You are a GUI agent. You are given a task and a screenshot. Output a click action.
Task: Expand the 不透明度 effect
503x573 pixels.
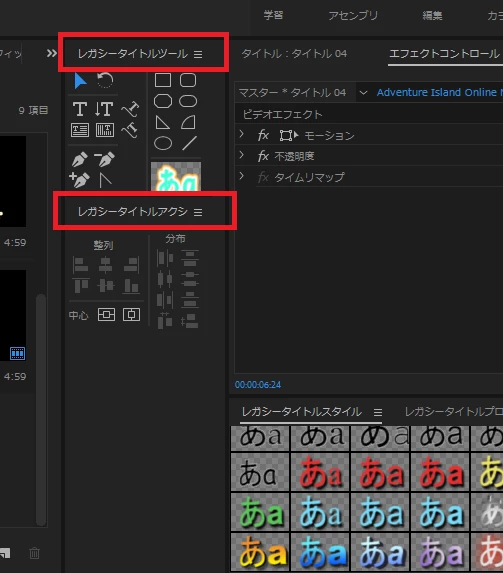(242, 155)
